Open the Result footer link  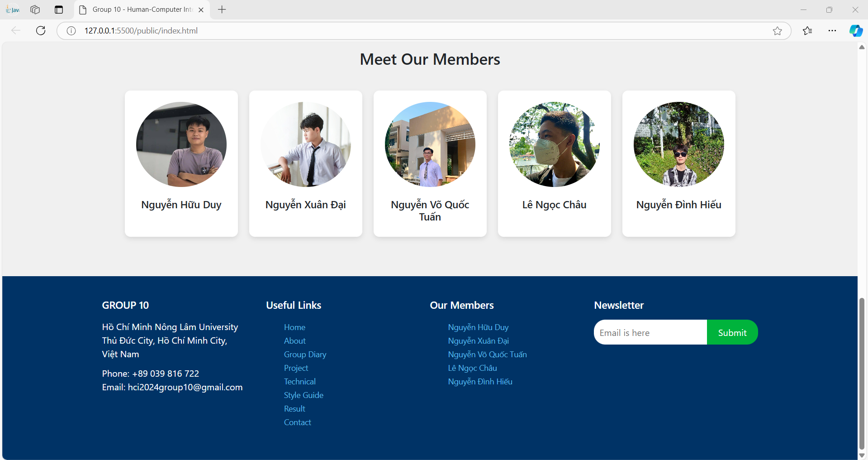[x=294, y=408]
